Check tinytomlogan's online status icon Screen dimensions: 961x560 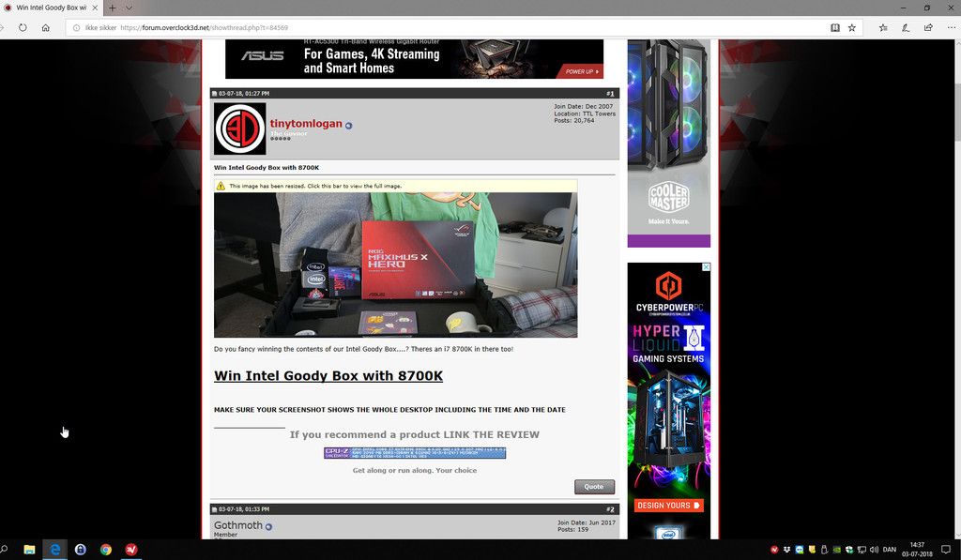click(x=349, y=126)
